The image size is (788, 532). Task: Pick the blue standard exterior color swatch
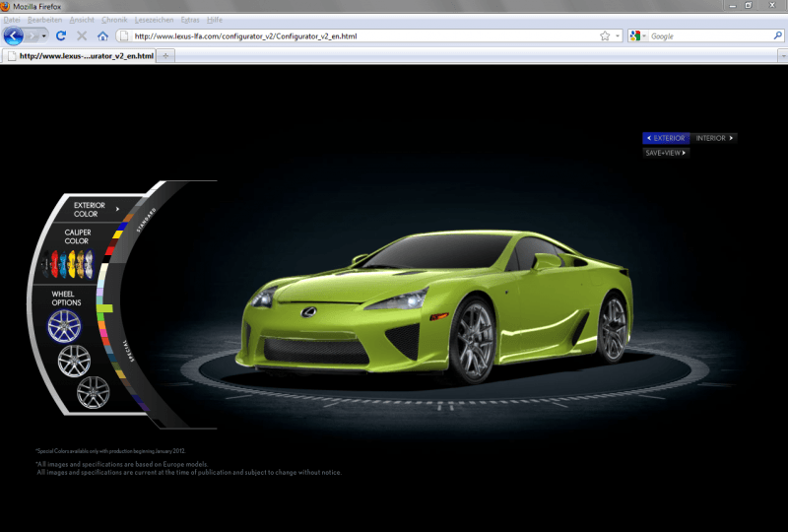[122, 226]
